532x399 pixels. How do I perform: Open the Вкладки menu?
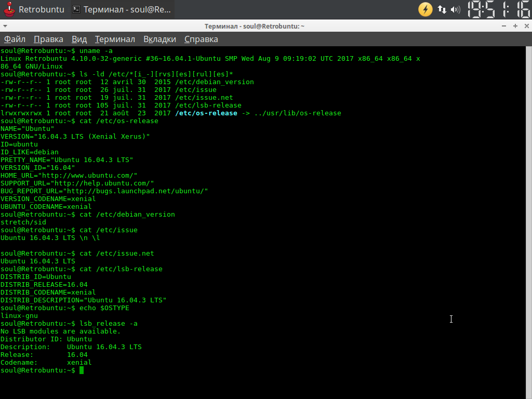click(160, 39)
